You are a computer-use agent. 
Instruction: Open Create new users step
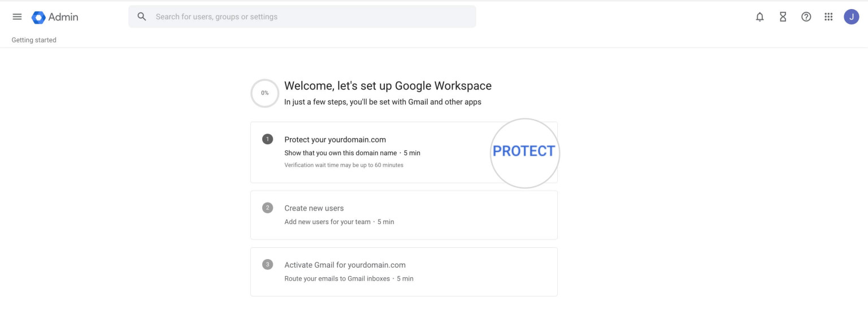pyautogui.click(x=404, y=215)
